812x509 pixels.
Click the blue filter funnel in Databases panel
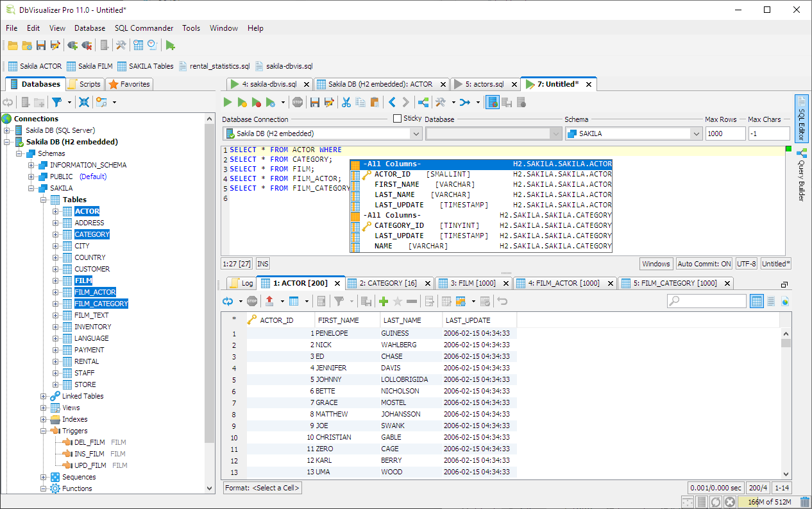[x=56, y=102]
